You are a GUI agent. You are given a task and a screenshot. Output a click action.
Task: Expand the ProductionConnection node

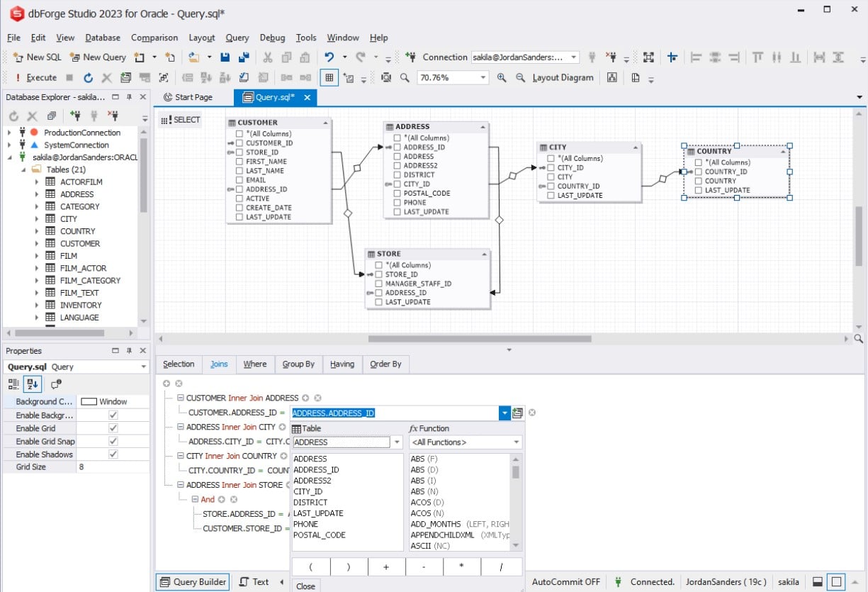click(9, 133)
